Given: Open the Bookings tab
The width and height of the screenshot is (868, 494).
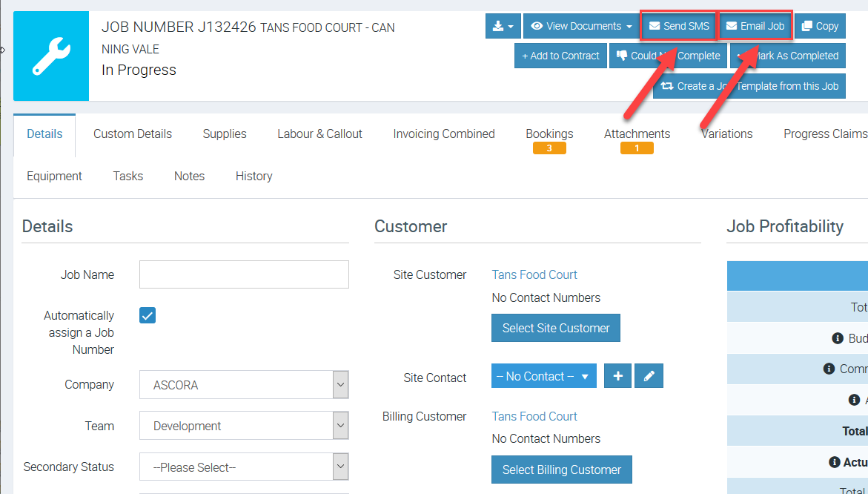Looking at the screenshot, I should pyautogui.click(x=549, y=134).
